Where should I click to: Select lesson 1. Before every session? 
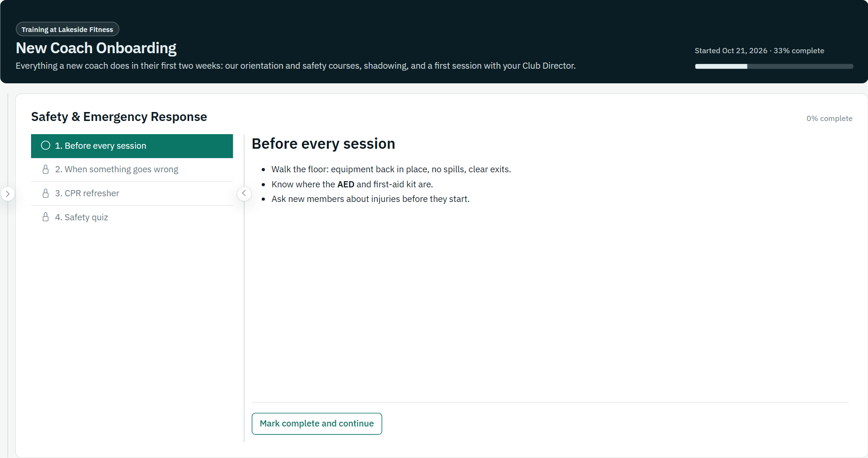(132, 146)
